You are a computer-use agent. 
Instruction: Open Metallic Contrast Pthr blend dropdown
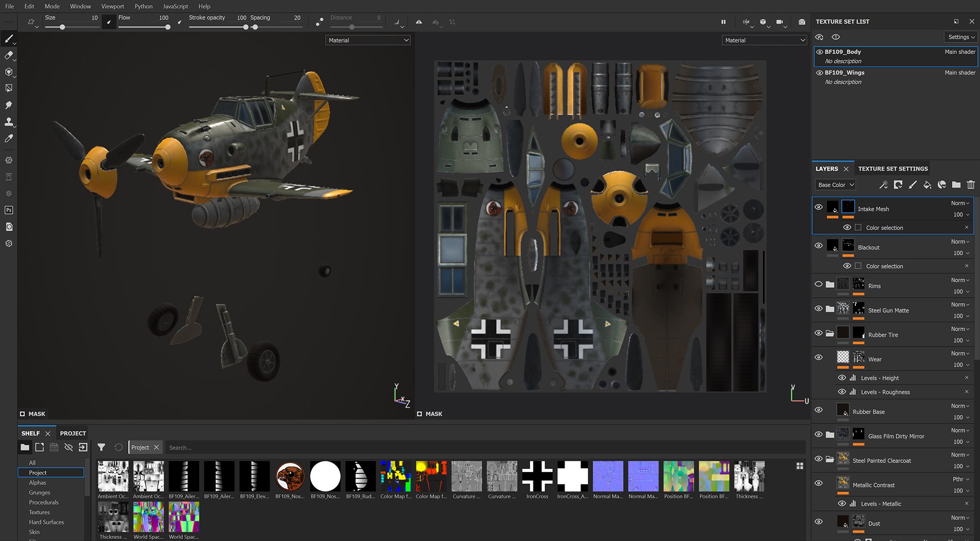pos(960,479)
